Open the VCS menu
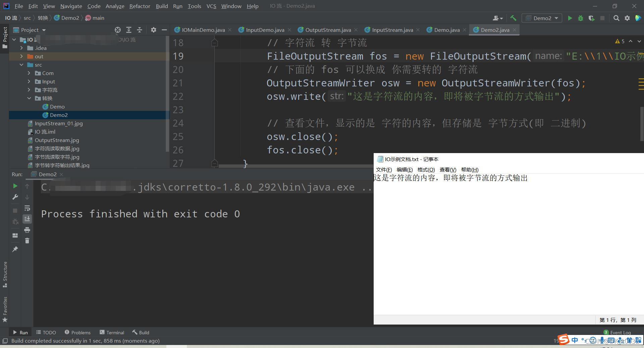 pyautogui.click(x=211, y=6)
